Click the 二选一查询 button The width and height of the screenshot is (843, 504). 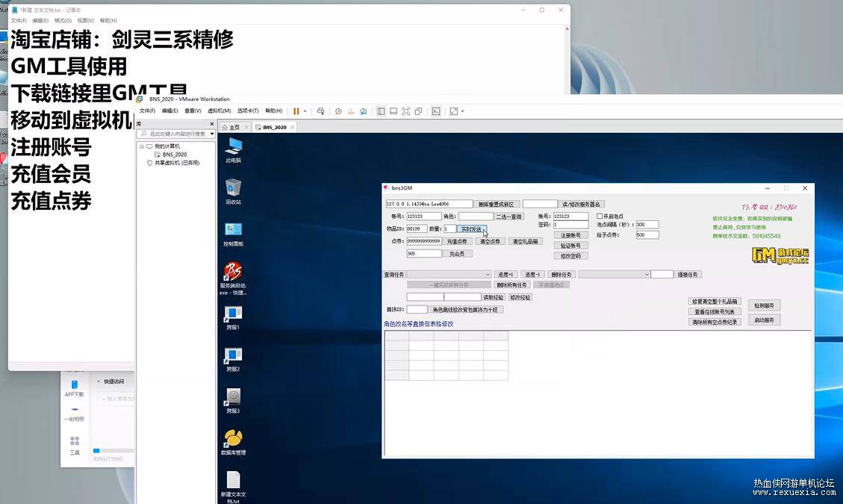[x=508, y=217]
